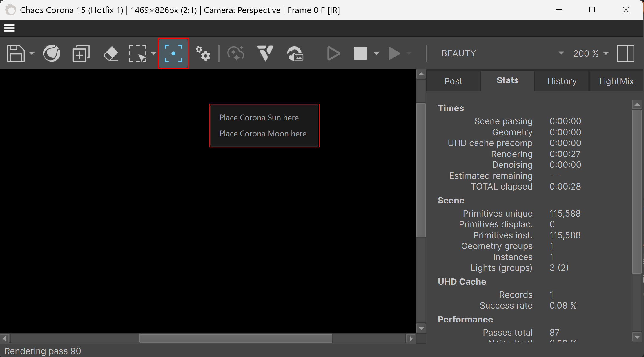Click the 'UHD Cache' section heading

tap(462, 282)
